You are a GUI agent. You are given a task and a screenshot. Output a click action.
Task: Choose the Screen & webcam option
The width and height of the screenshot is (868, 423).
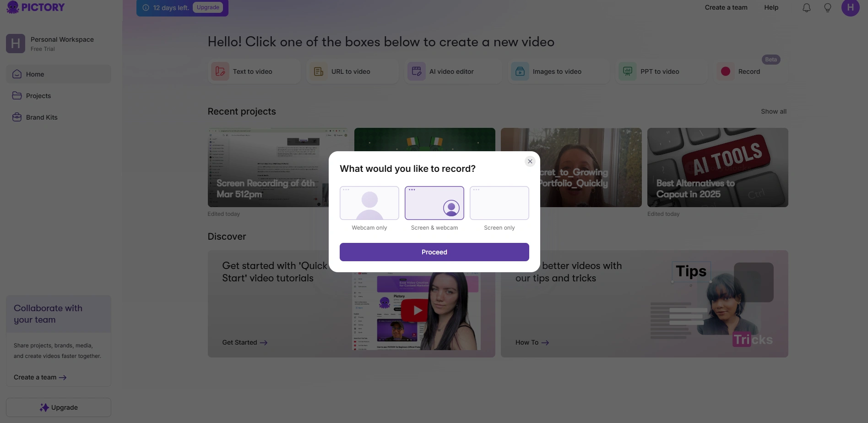[434, 203]
